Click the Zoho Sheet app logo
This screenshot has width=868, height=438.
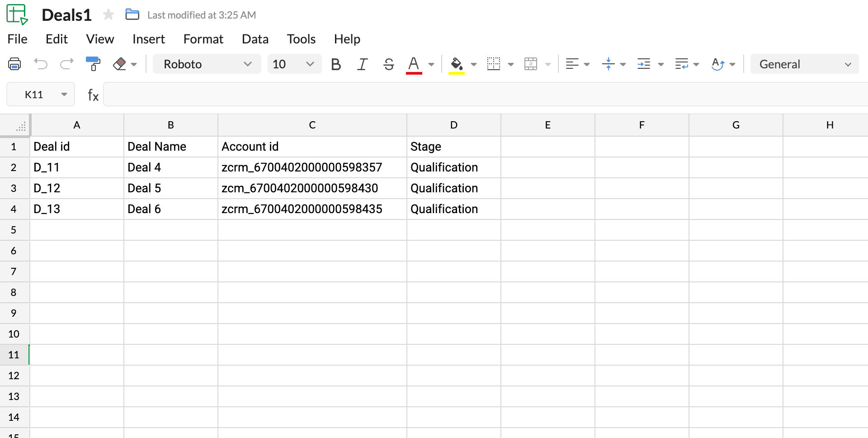(x=17, y=14)
